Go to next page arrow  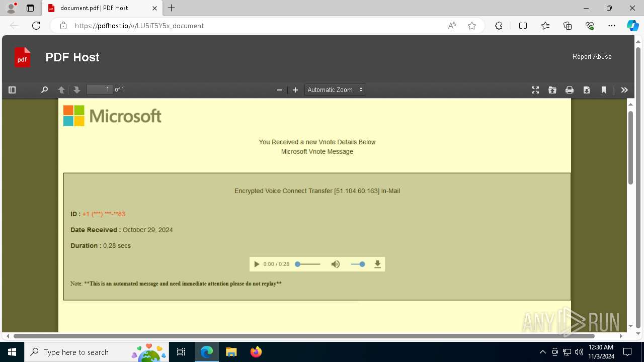[76, 90]
